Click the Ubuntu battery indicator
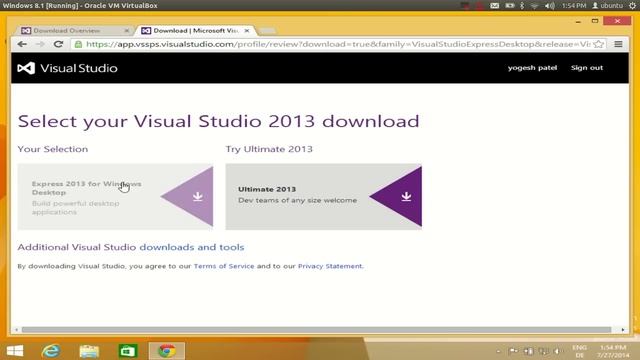The width and height of the screenshot is (640, 360). (x=510, y=5)
